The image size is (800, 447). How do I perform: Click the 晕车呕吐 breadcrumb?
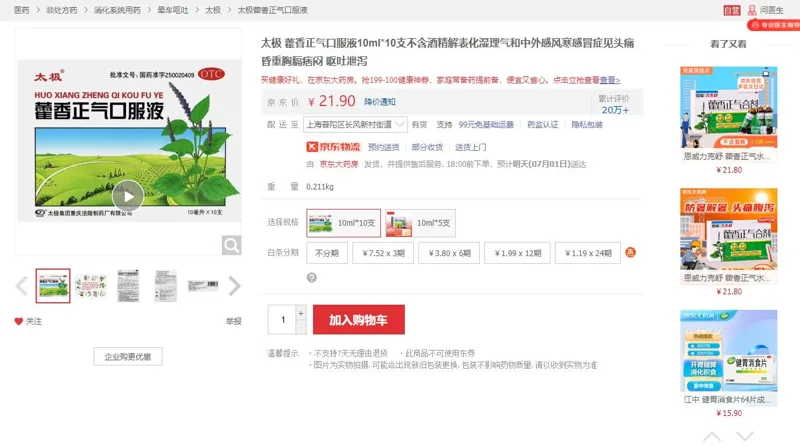click(172, 10)
